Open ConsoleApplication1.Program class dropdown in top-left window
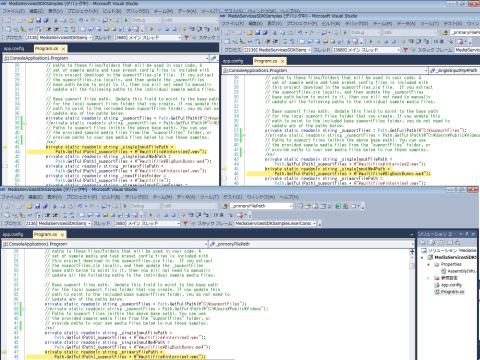Image resolution: width=480 pixels, height=360 pixels. [x=106, y=58]
